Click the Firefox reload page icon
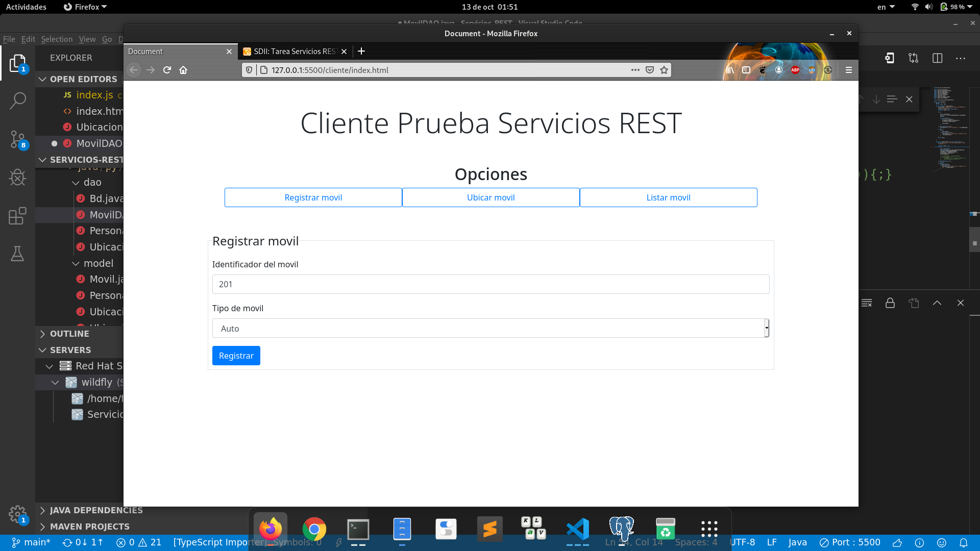Image resolution: width=980 pixels, height=551 pixels. point(167,70)
